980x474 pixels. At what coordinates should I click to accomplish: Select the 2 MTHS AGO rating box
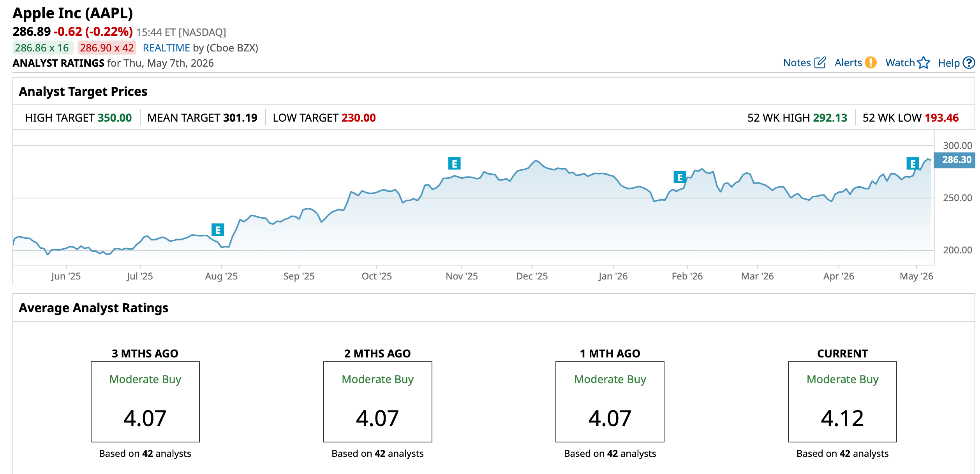[378, 402]
